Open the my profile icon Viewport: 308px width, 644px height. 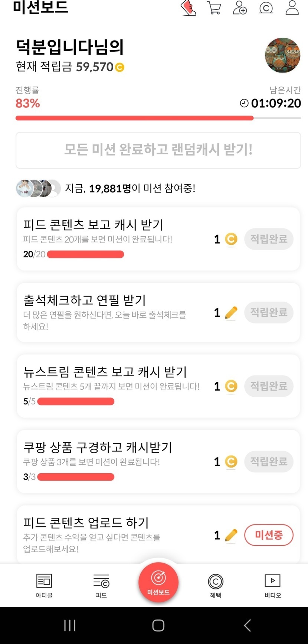292,8
